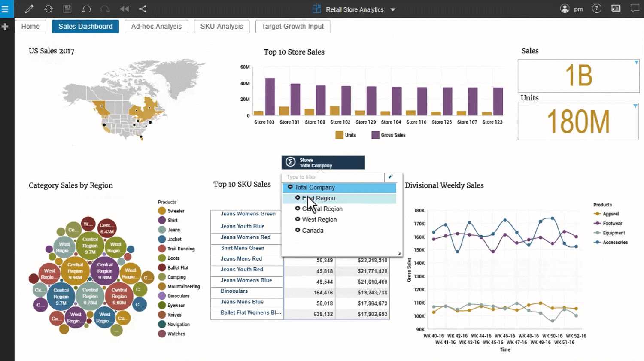644x361 pixels.
Task: Click the Type to filter input field
Action: [333, 177]
